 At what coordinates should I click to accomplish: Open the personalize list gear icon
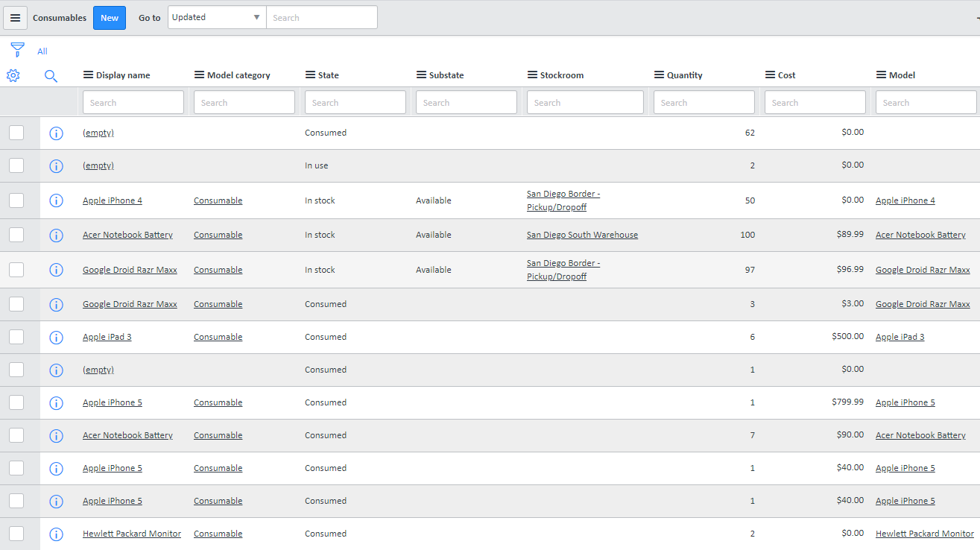(13, 75)
